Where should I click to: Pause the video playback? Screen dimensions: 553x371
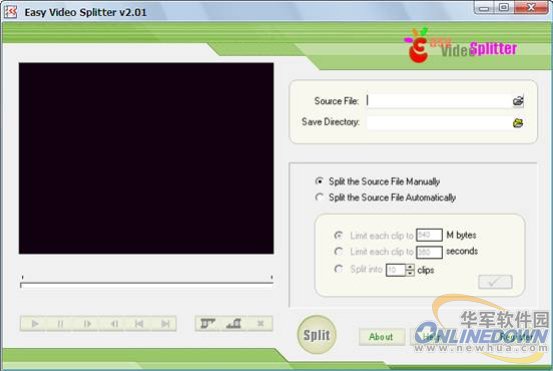click(60, 323)
